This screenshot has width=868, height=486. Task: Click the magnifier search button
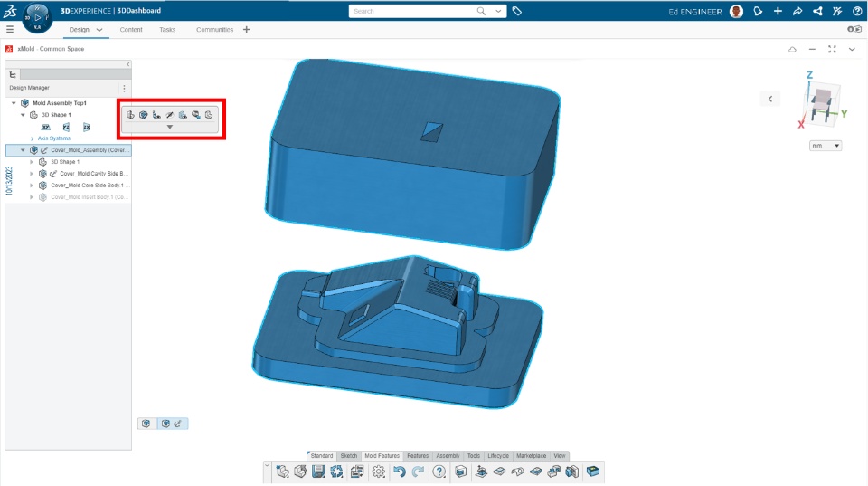(481, 11)
